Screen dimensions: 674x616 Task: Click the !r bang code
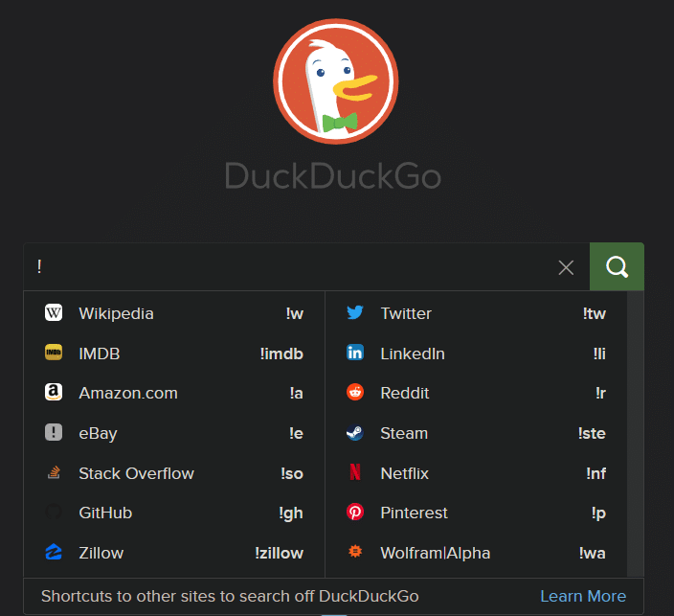601,393
